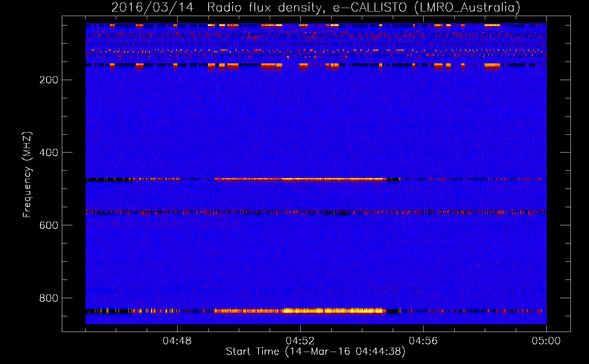This screenshot has height=364, width=589.
Task: Click the 600 frequency tick label
Action: click(48, 225)
